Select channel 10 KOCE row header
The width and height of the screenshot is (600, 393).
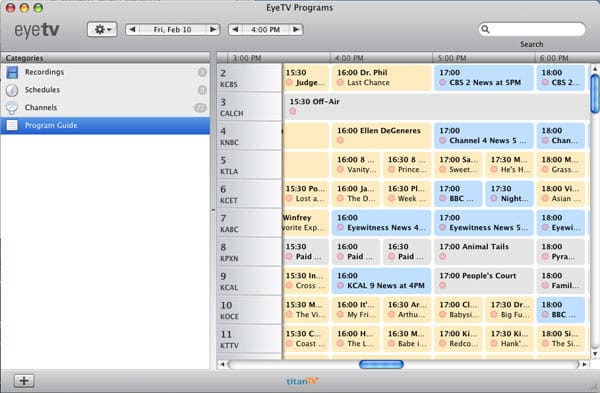(249, 310)
